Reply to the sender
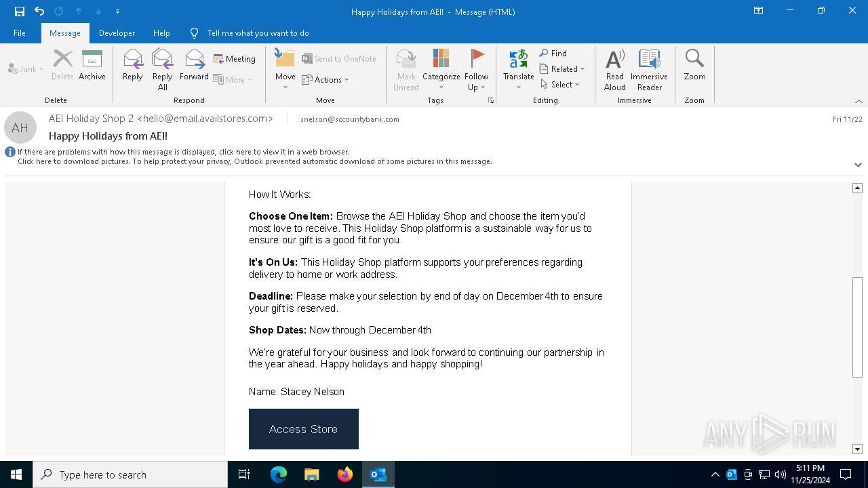This screenshot has height=488, width=868. click(x=133, y=66)
